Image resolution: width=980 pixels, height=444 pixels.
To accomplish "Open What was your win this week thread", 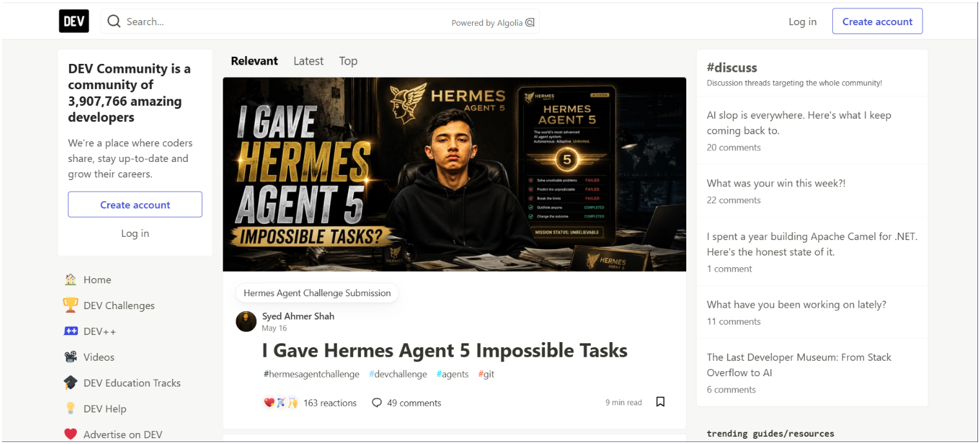I will [x=776, y=183].
